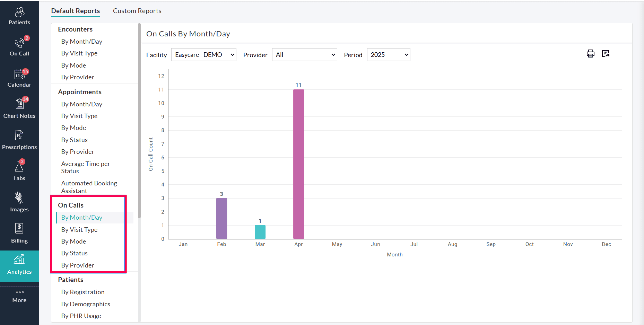This screenshot has height=325, width=644.
Task: Open the Images section from sidebar
Action: coord(19,202)
